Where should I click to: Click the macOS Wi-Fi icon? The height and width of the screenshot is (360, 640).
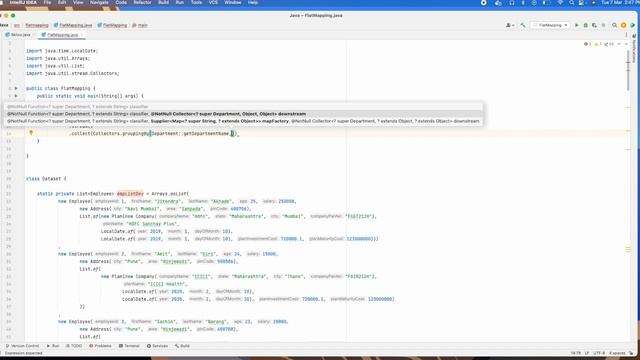coord(560,2)
